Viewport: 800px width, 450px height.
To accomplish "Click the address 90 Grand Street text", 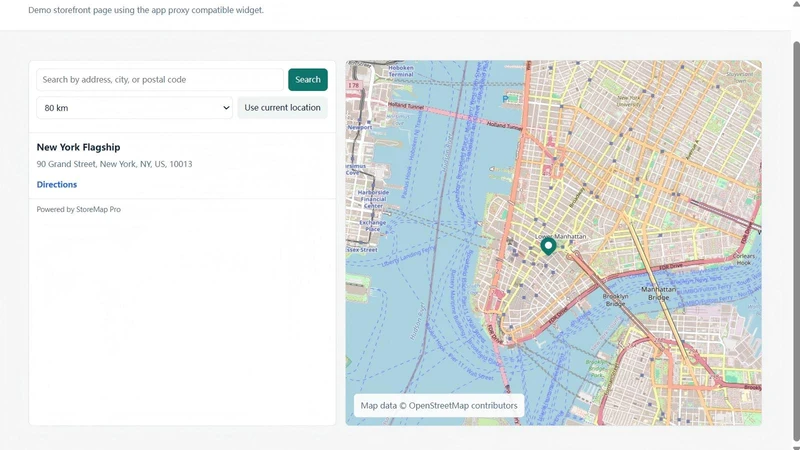I will 114,164.
